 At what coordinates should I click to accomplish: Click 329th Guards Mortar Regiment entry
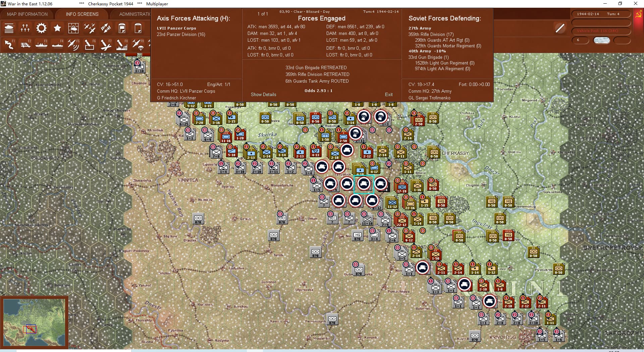448,46
